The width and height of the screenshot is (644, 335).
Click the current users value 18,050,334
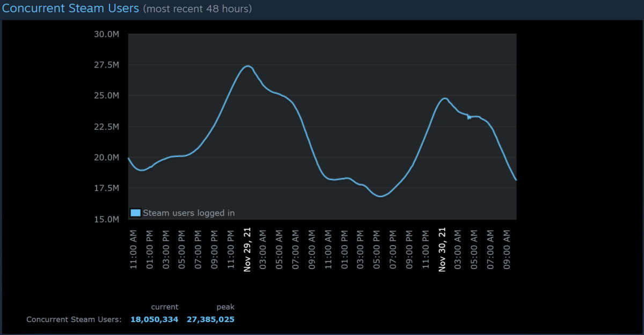tap(154, 319)
